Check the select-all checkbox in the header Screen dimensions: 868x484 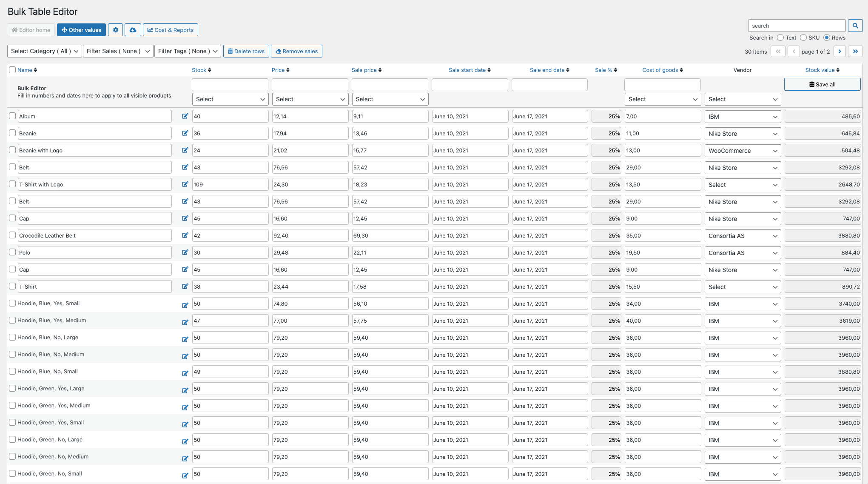click(x=12, y=69)
